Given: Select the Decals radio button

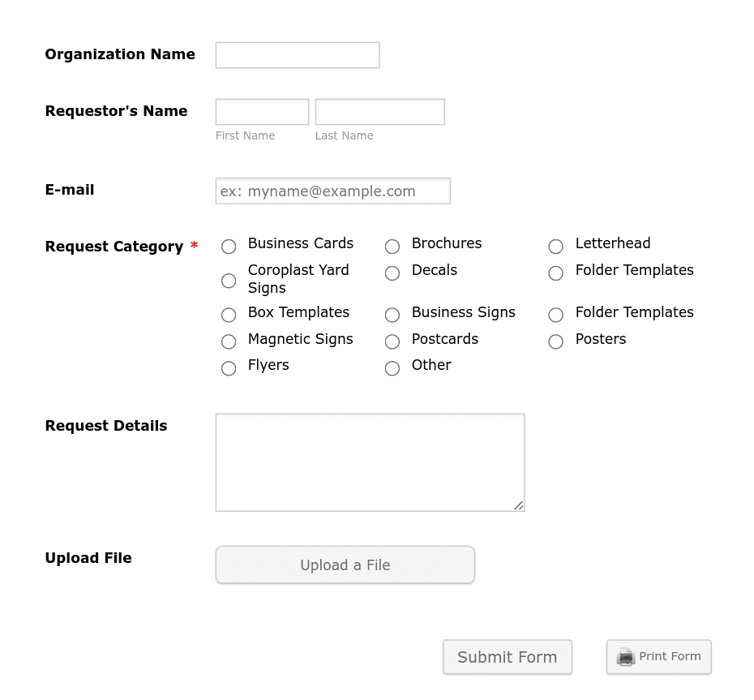Looking at the screenshot, I should pyautogui.click(x=392, y=273).
